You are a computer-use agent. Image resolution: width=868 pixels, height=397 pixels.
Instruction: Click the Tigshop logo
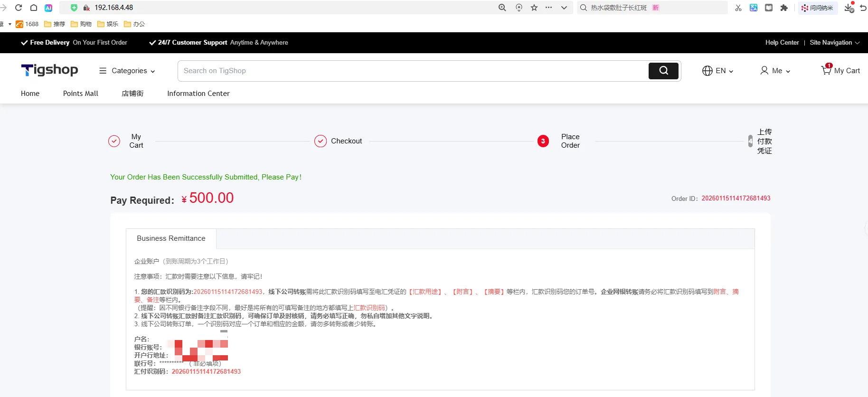point(49,70)
